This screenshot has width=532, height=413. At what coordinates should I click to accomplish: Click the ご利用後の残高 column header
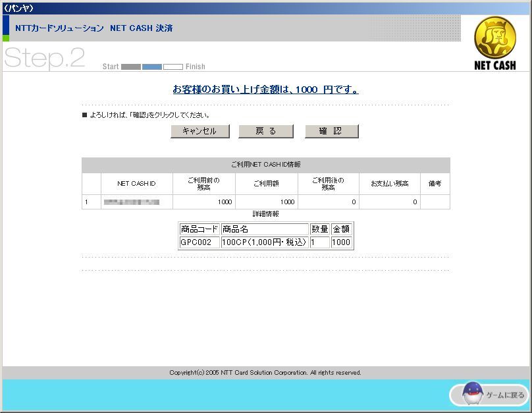[328, 184]
